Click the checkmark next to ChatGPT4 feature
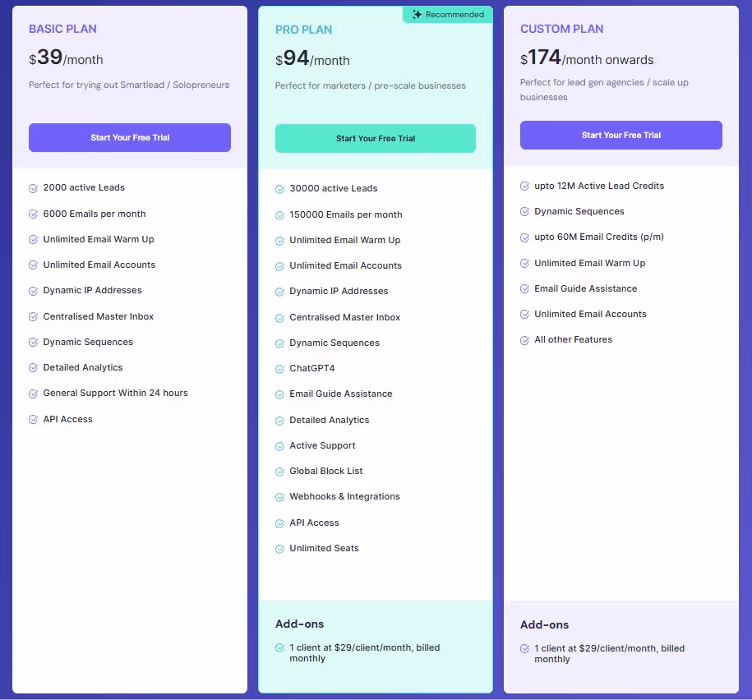 coord(279,368)
